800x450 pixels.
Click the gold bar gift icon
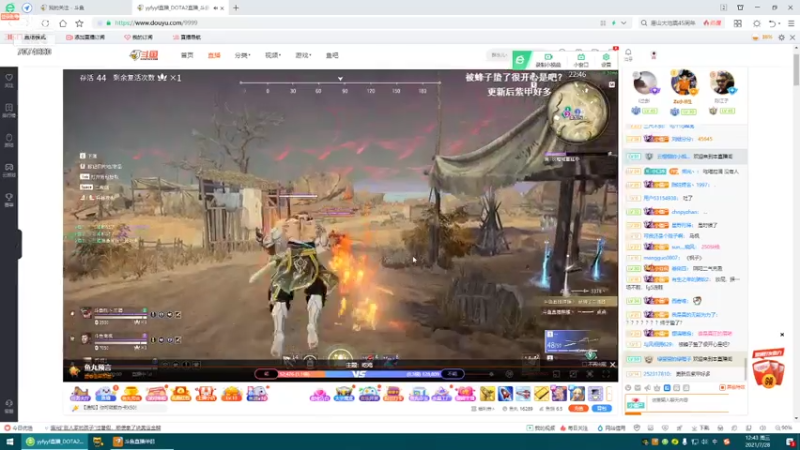(541, 393)
